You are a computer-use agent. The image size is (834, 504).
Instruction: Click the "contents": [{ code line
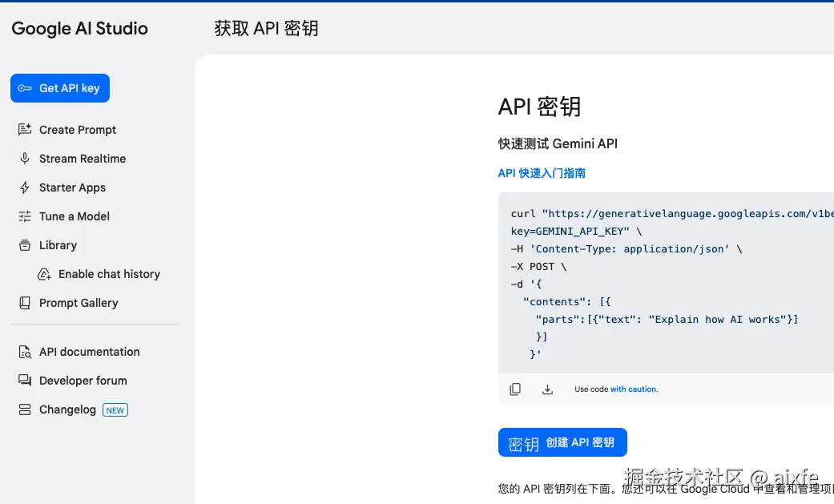(x=567, y=302)
